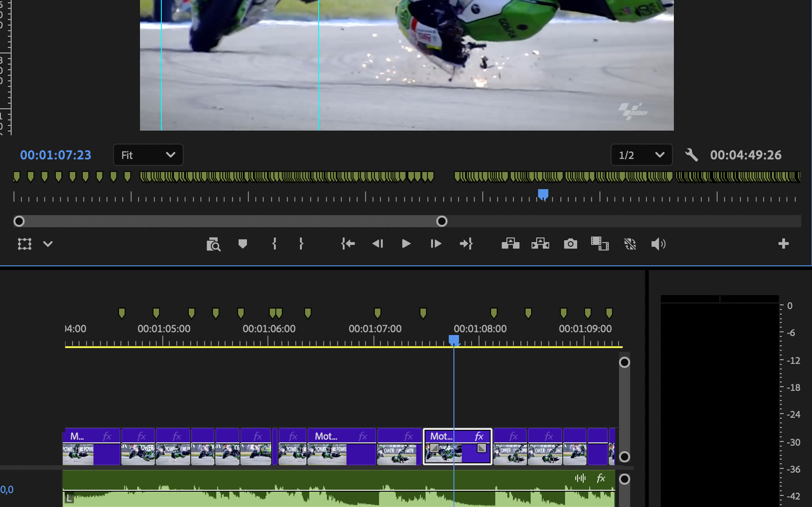Click audio clip waveform indicator icon
This screenshot has height=507, width=812.
point(581,478)
